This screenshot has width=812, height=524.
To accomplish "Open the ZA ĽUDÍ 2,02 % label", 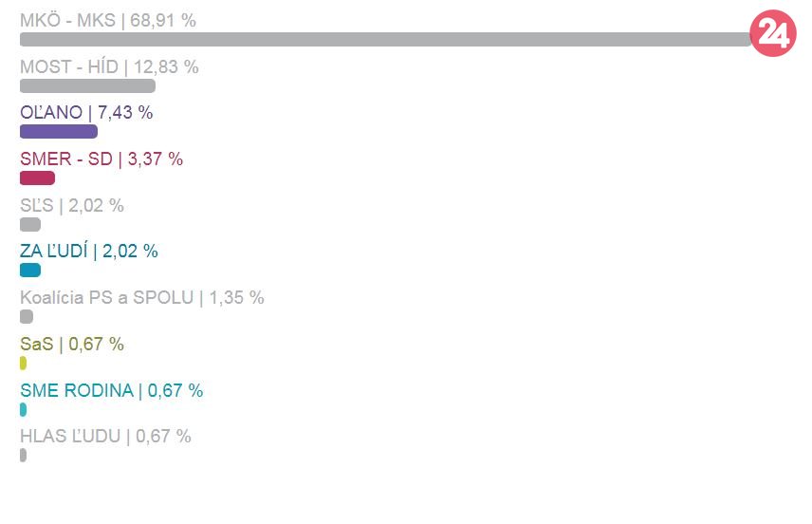I will point(89,252).
